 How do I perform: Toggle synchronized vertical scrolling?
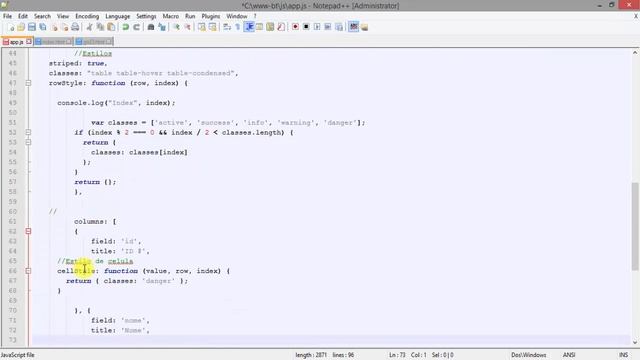coord(202,27)
